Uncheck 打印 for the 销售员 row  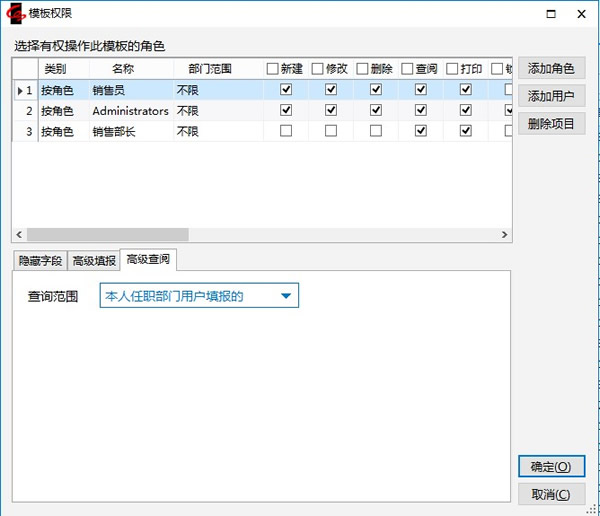(465, 90)
